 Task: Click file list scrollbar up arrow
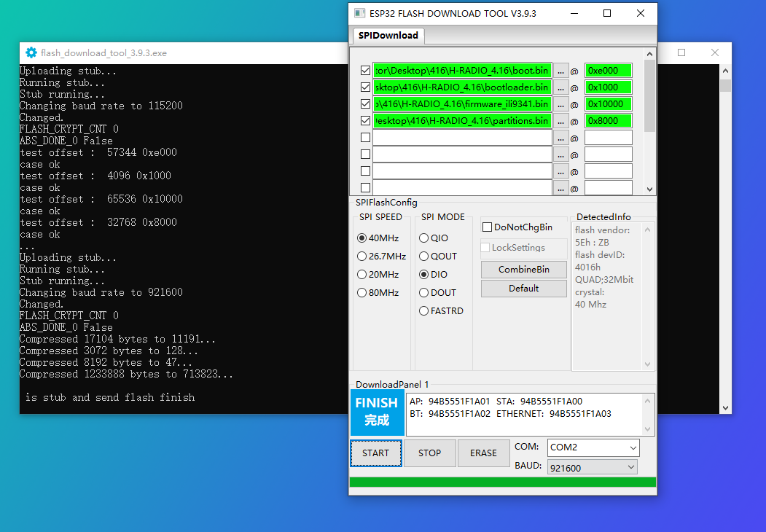tap(649, 54)
